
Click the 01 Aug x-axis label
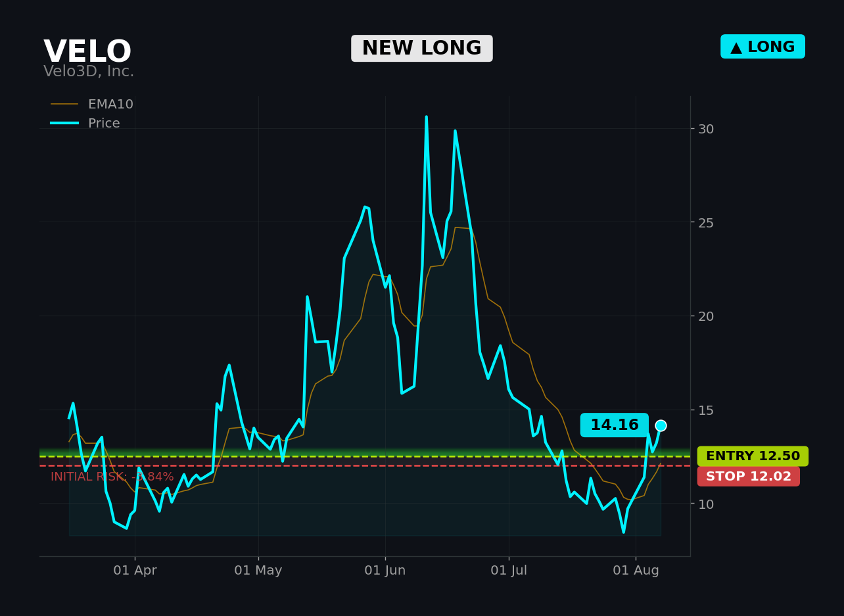[636, 571]
